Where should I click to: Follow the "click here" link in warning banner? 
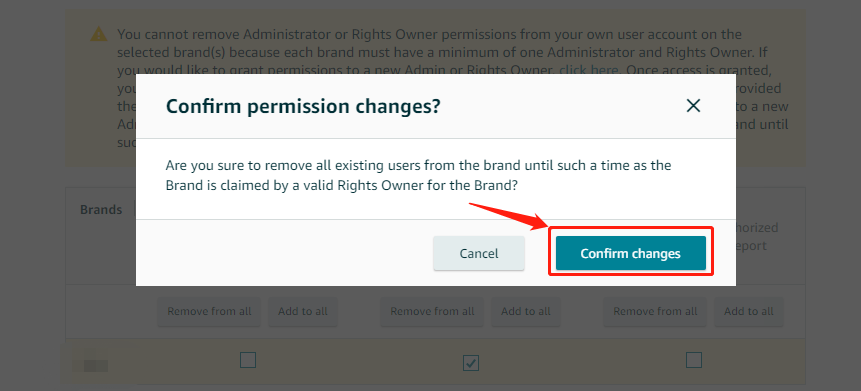coord(589,70)
